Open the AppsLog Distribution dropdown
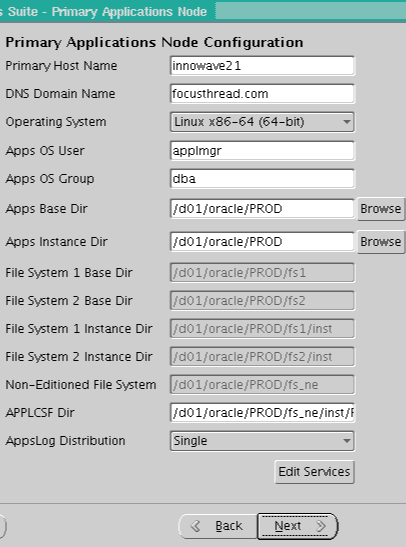This screenshot has width=406, height=547. [x=262, y=441]
